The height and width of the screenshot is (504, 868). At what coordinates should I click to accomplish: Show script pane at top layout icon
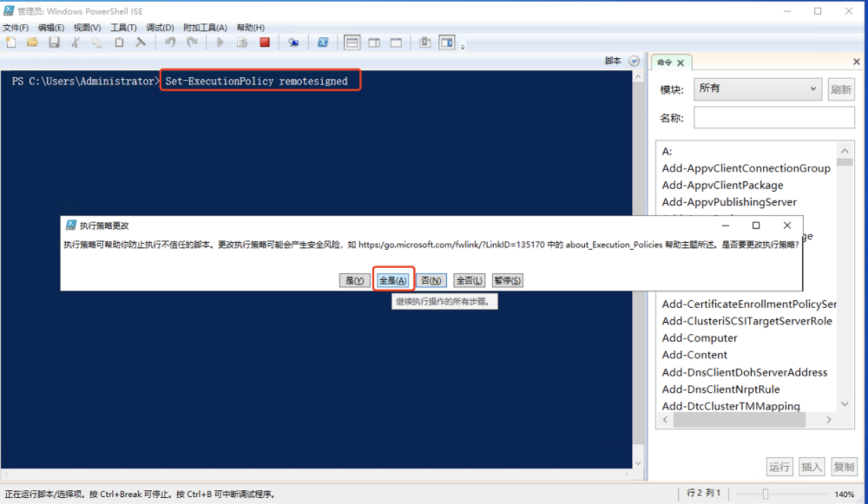pos(352,43)
